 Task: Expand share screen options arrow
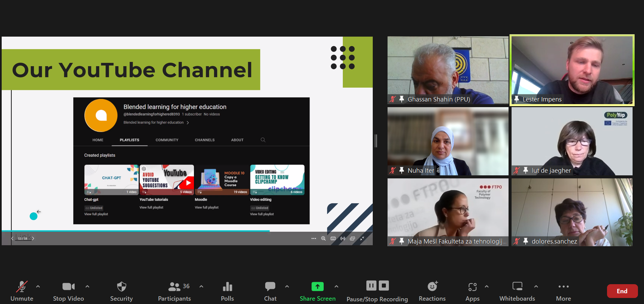coord(336,287)
